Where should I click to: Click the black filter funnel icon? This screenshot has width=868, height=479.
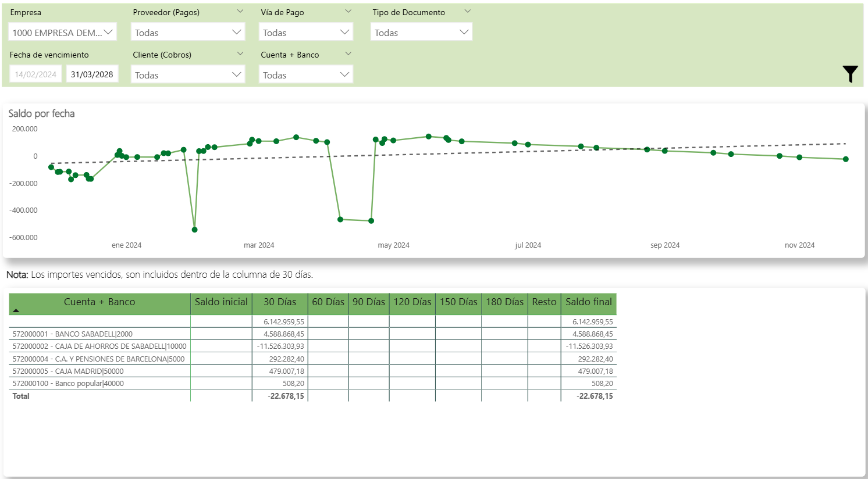pyautogui.click(x=850, y=74)
